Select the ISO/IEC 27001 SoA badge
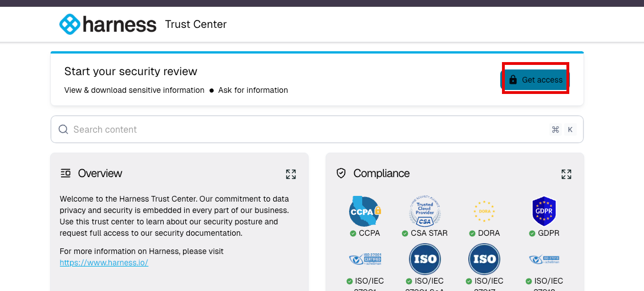Screen dimensions: 644x291 coord(424,259)
